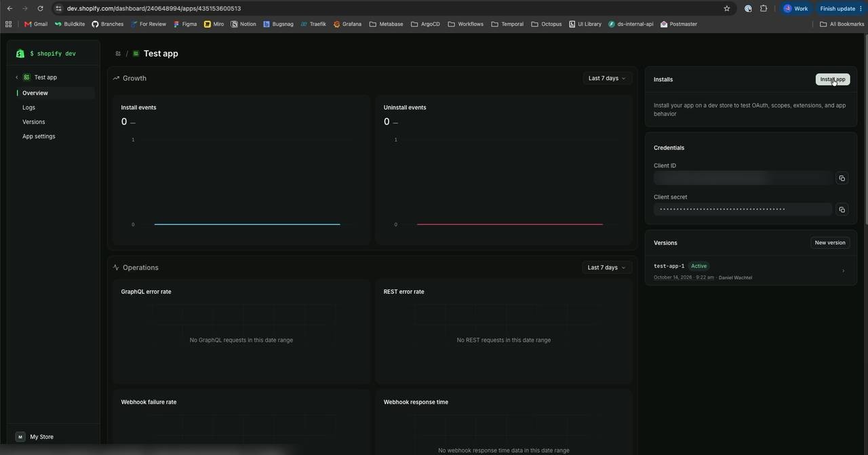Click the page's vertical scrollbar

865,129
